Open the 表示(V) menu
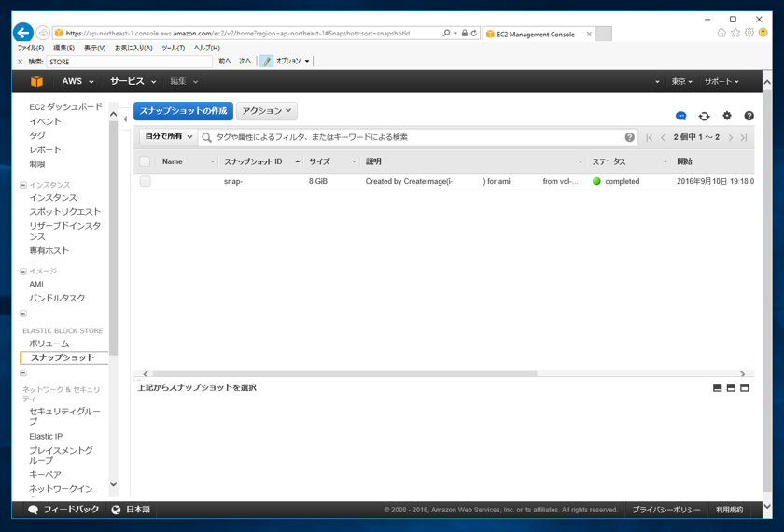The width and height of the screenshot is (784, 532). pyautogui.click(x=94, y=48)
